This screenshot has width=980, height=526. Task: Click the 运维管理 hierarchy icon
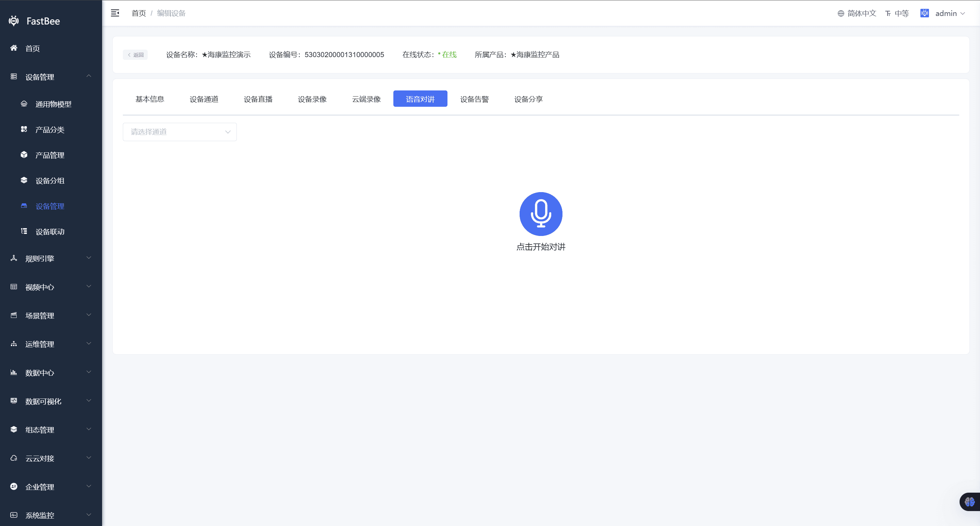click(x=14, y=343)
